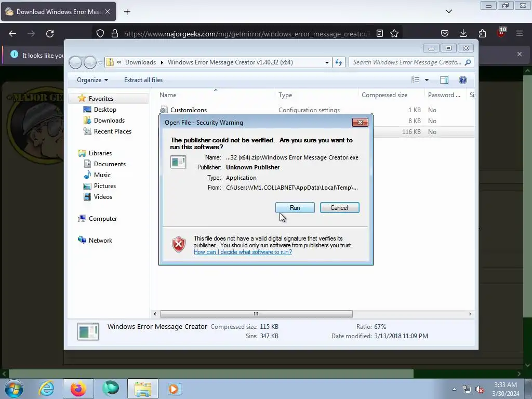The height and width of the screenshot is (399, 532).
Task: Click the file thumbnail in details pane
Action: pos(88,331)
